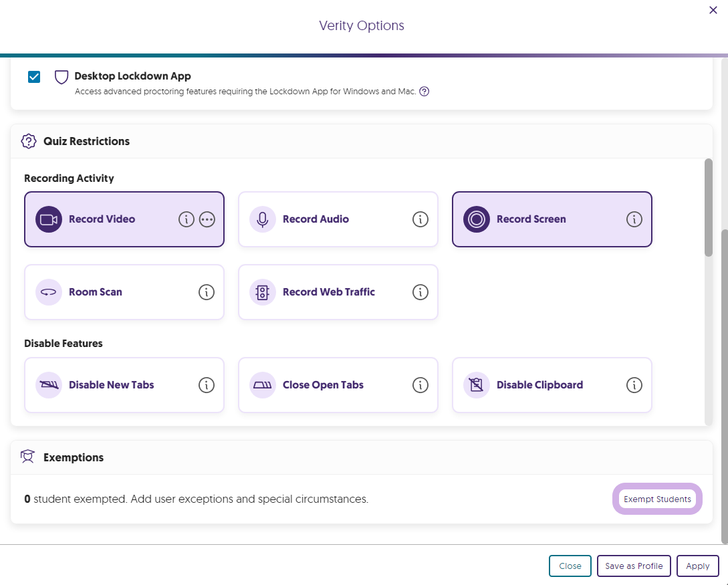Show info for Record Audio

point(420,219)
